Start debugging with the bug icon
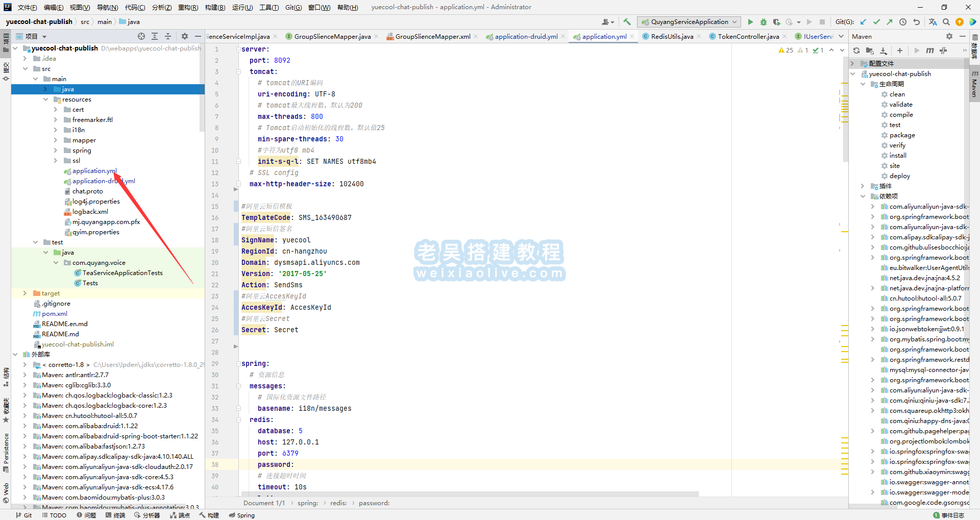Viewport: 980px width, 520px height. click(x=764, y=22)
